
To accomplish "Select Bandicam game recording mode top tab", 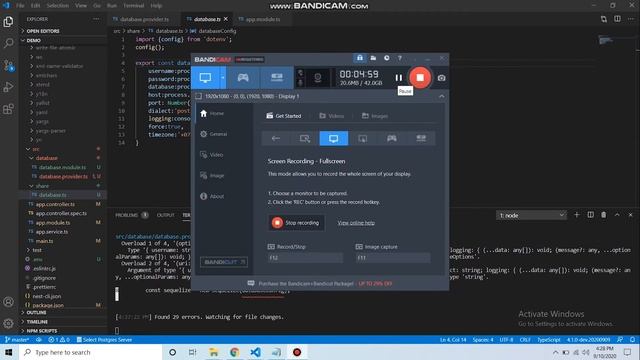I will 243,78.
